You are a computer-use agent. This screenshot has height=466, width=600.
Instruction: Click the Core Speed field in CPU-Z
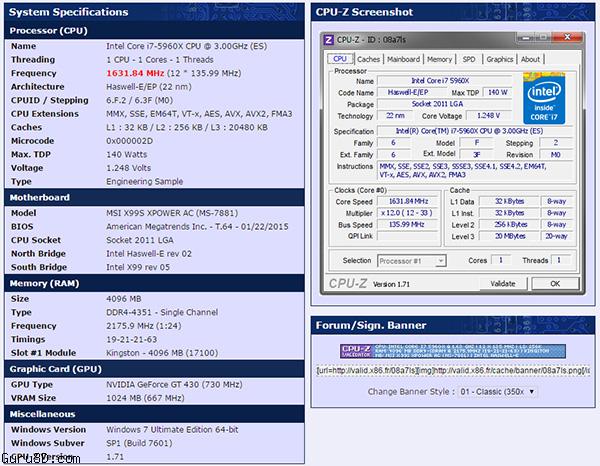click(408, 201)
